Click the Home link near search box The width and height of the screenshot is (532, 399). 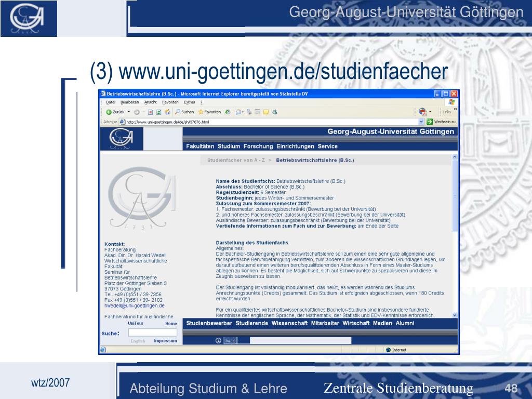click(x=171, y=324)
